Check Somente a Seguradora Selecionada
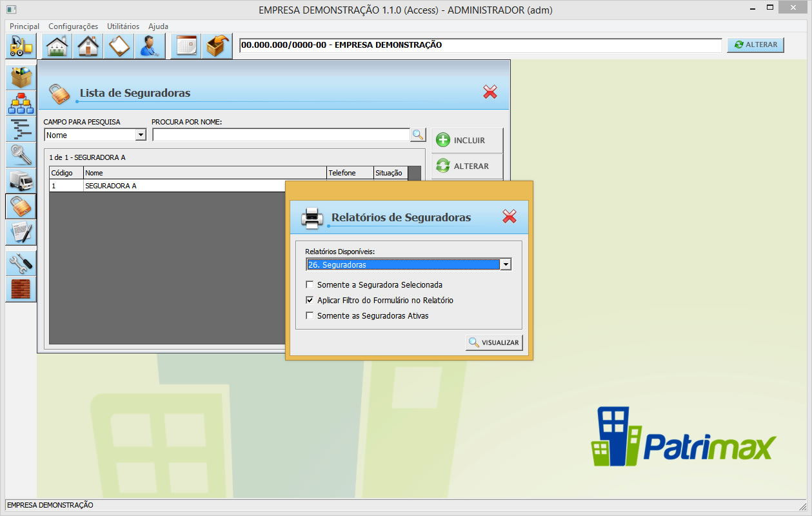812x516 pixels. pyautogui.click(x=310, y=284)
